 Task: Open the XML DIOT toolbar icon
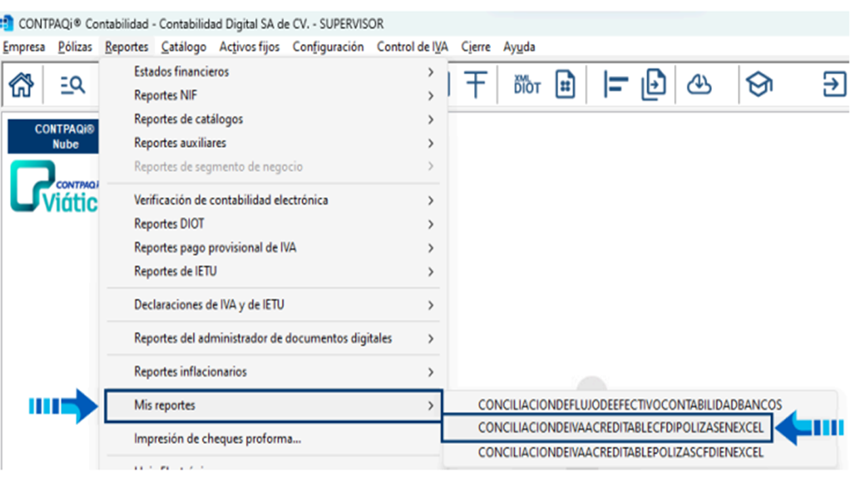pos(527,85)
